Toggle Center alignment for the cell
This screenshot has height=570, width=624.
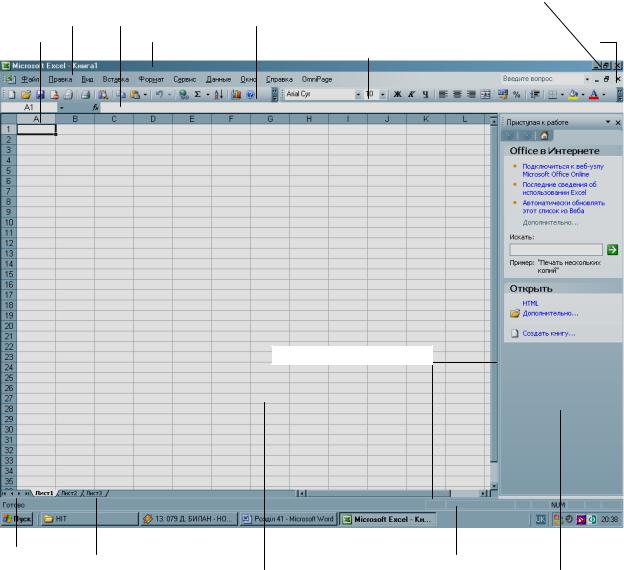[457, 95]
